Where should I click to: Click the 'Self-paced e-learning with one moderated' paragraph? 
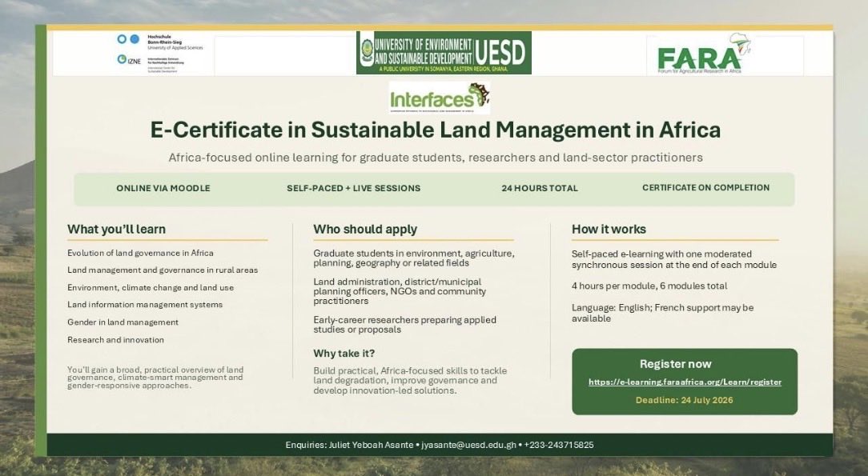point(674,259)
